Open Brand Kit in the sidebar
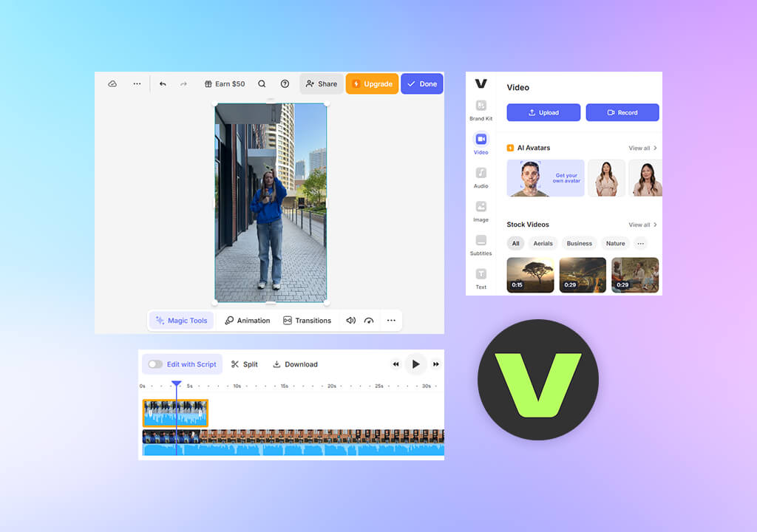Screen dimensions: 757x532 [481, 111]
